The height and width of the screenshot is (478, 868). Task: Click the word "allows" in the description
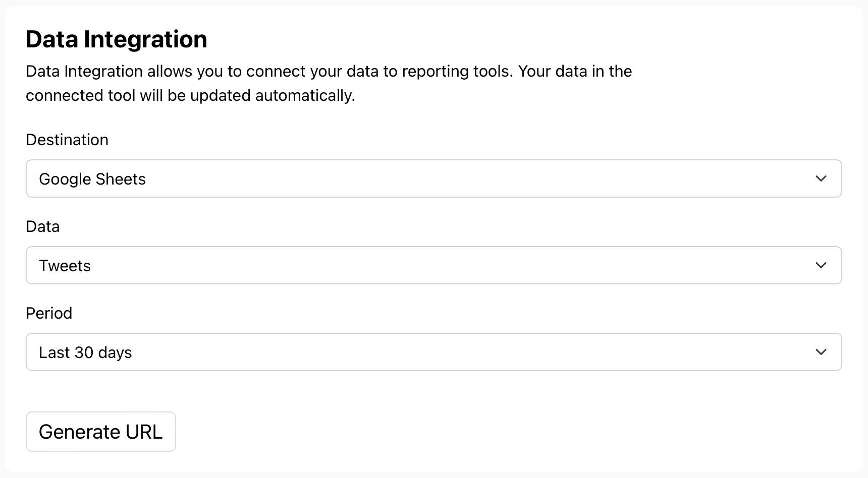pyautogui.click(x=170, y=71)
